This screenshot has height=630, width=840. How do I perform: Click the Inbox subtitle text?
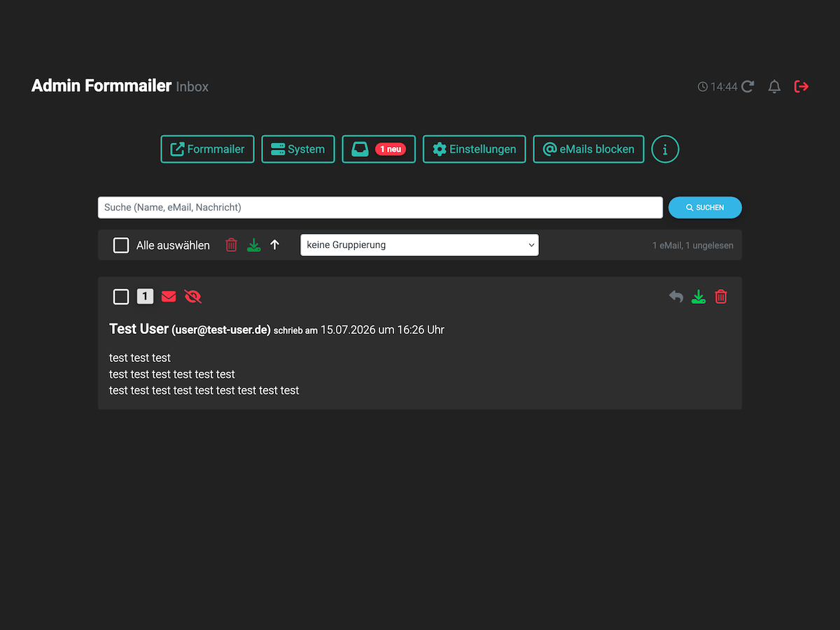192,87
